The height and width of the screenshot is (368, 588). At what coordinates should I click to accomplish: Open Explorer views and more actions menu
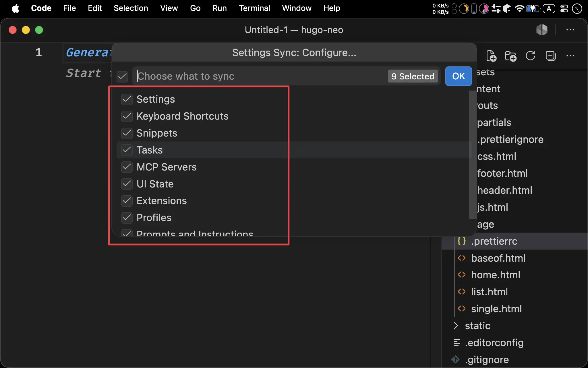570,56
